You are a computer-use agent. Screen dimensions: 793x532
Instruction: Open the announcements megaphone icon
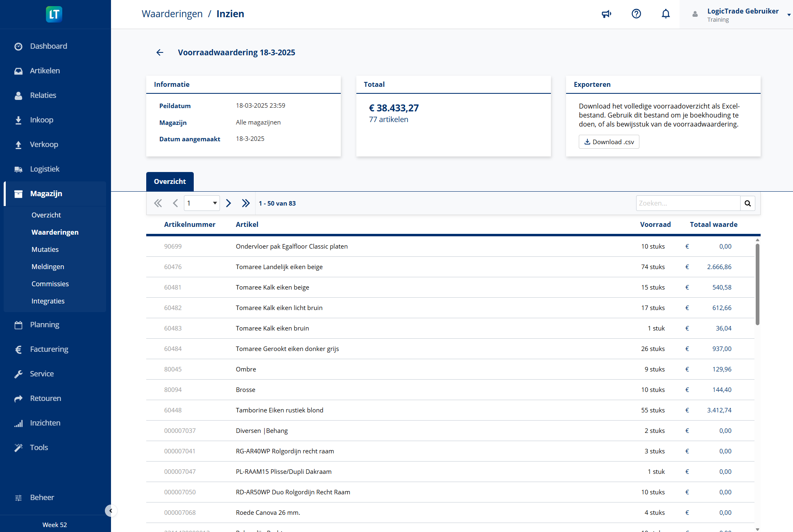tap(607, 14)
